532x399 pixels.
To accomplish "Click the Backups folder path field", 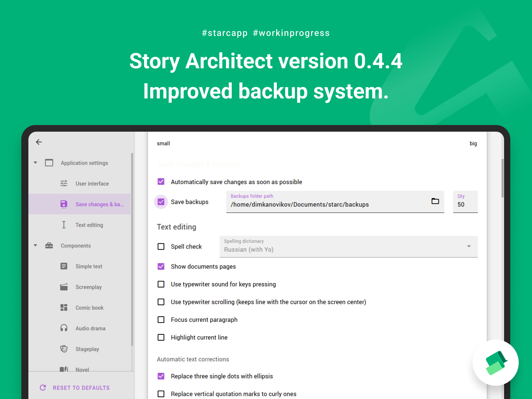I will point(335,202).
